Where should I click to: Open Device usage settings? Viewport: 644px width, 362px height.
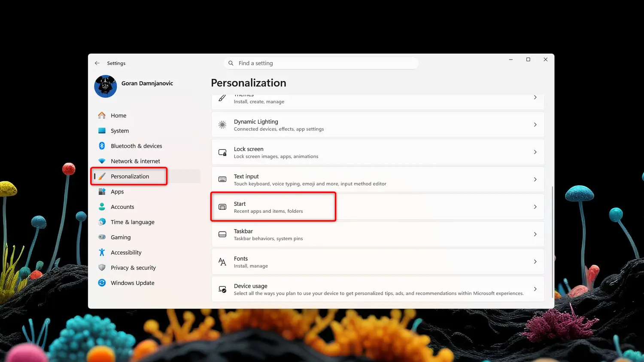coord(378,289)
